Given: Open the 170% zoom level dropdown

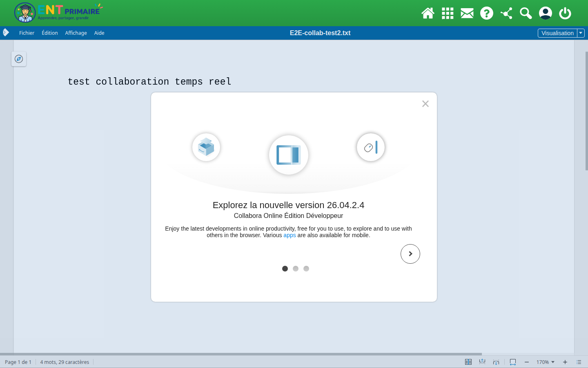Looking at the screenshot, I should 546,362.
